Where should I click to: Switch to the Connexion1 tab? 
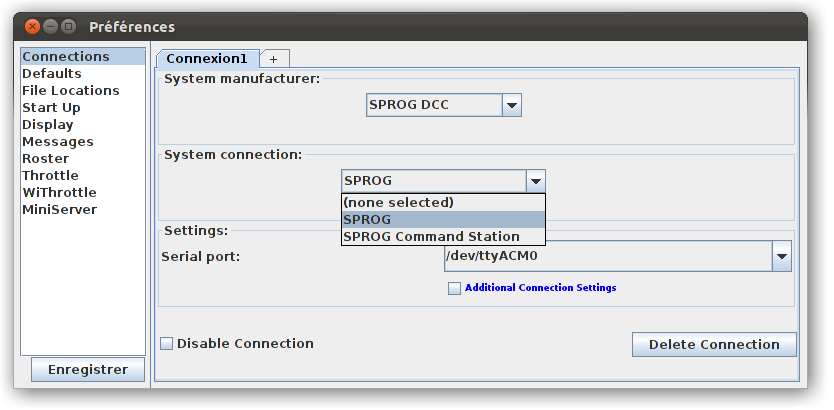click(x=207, y=58)
